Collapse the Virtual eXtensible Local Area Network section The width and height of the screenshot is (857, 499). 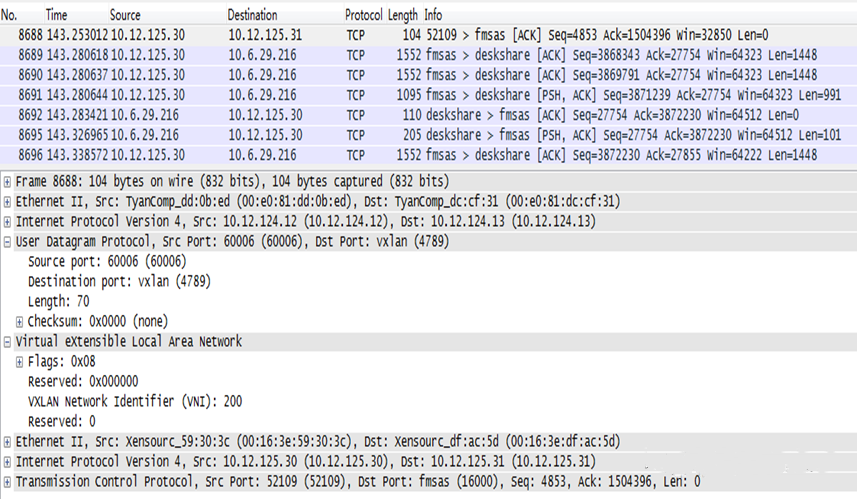[x=7, y=342]
